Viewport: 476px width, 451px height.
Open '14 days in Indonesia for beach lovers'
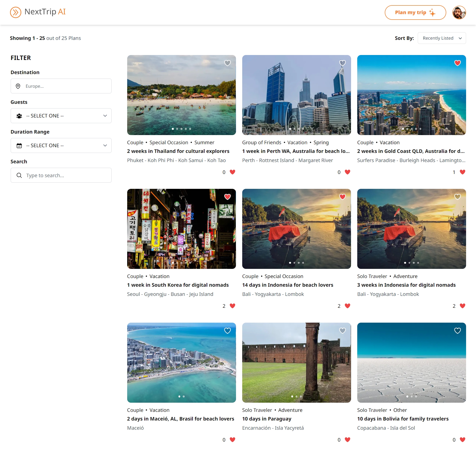(288, 285)
